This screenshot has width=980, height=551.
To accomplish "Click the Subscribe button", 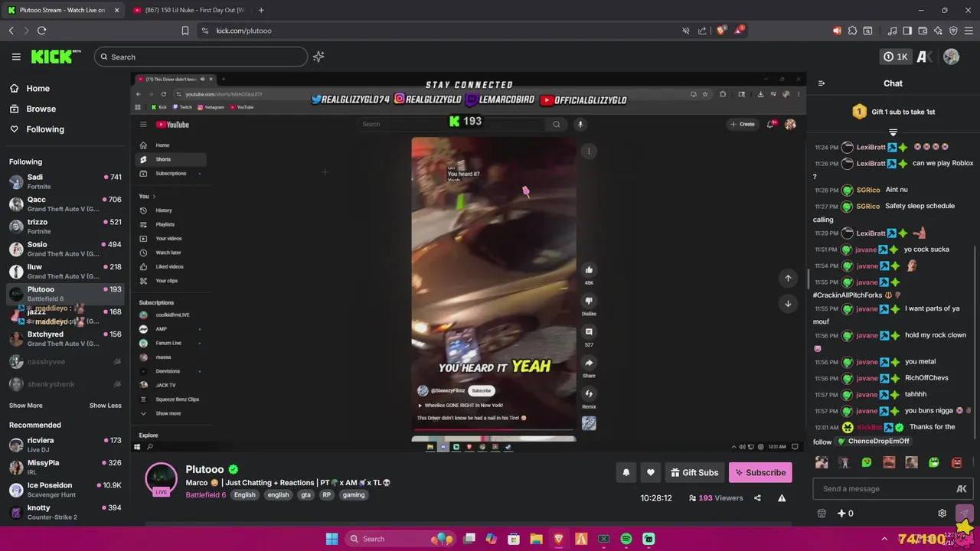I will 760,473.
